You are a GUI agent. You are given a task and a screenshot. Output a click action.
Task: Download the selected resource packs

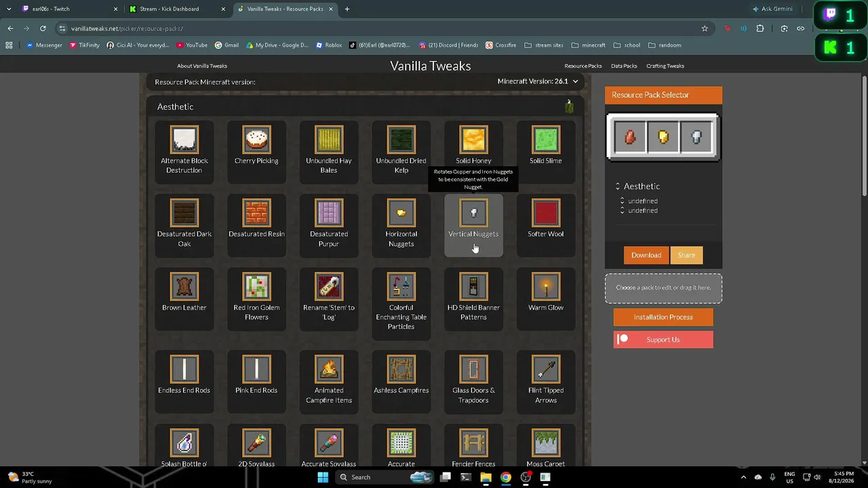(x=646, y=255)
